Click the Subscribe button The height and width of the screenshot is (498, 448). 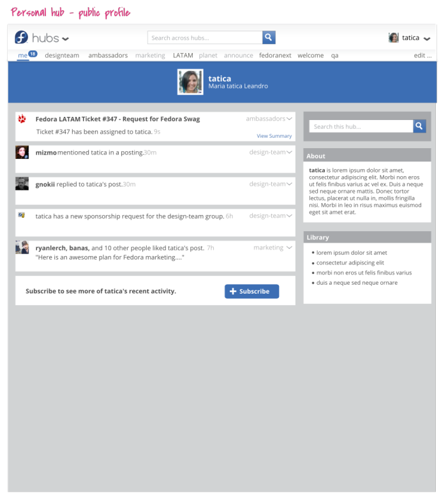(252, 291)
